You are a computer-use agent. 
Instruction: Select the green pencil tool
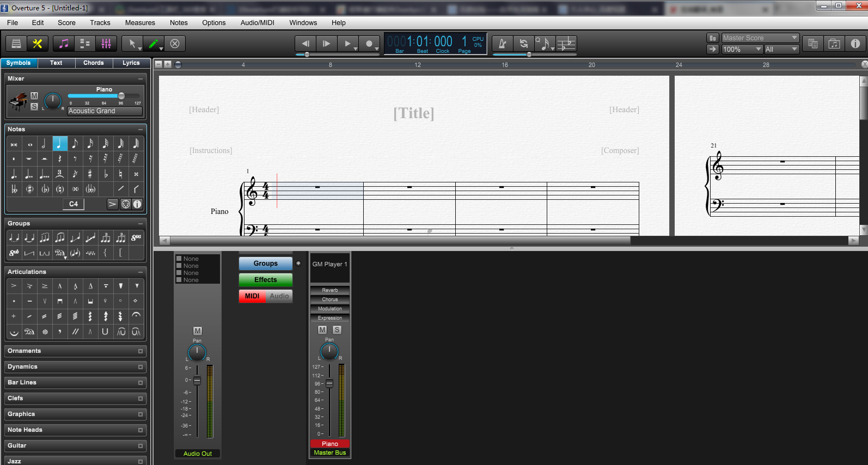click(x=154, y=44)
